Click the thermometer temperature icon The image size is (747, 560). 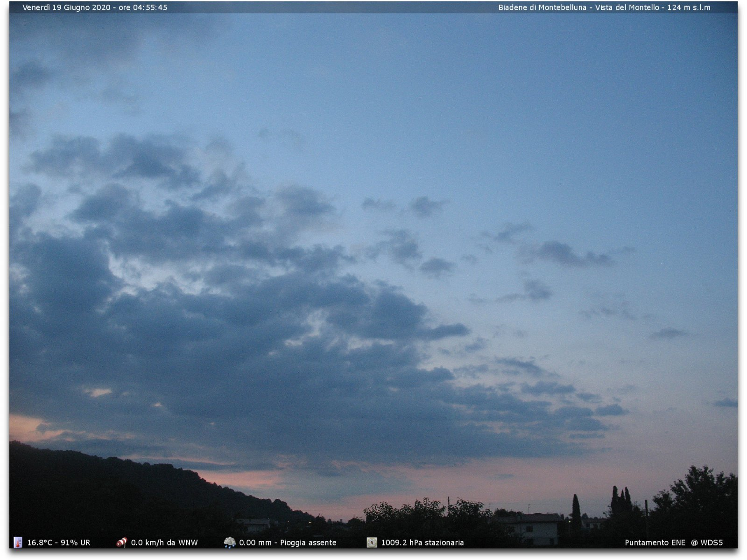pyautogui.click(x=18, y=542)
